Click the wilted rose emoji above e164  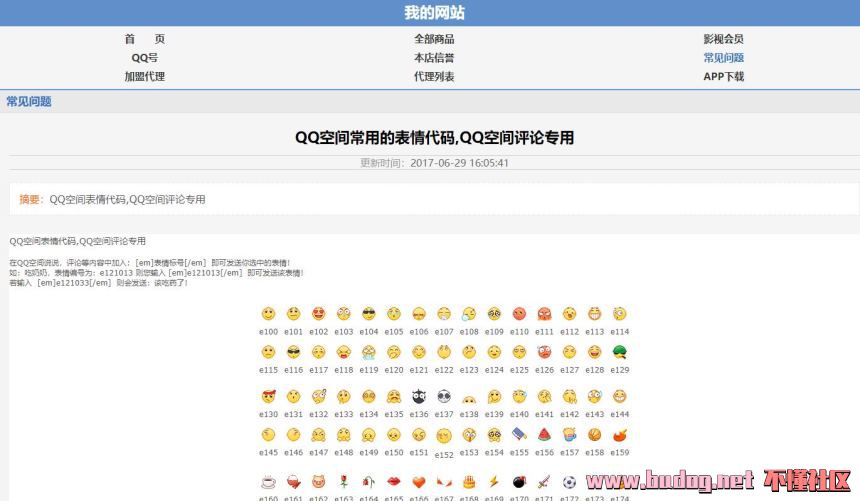[x=369, y=482]
